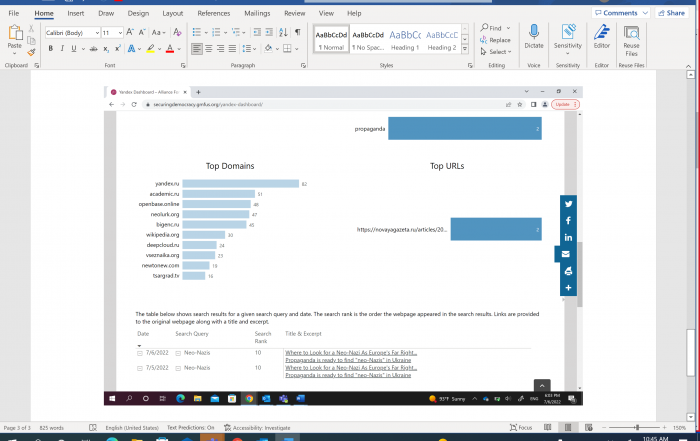Click Find in the Editing group

(495, 28)
